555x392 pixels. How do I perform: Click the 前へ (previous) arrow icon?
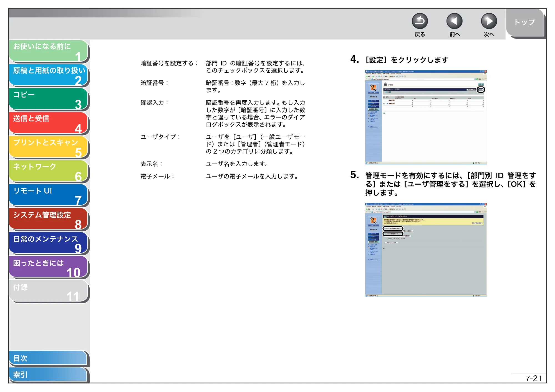point(454,21)
